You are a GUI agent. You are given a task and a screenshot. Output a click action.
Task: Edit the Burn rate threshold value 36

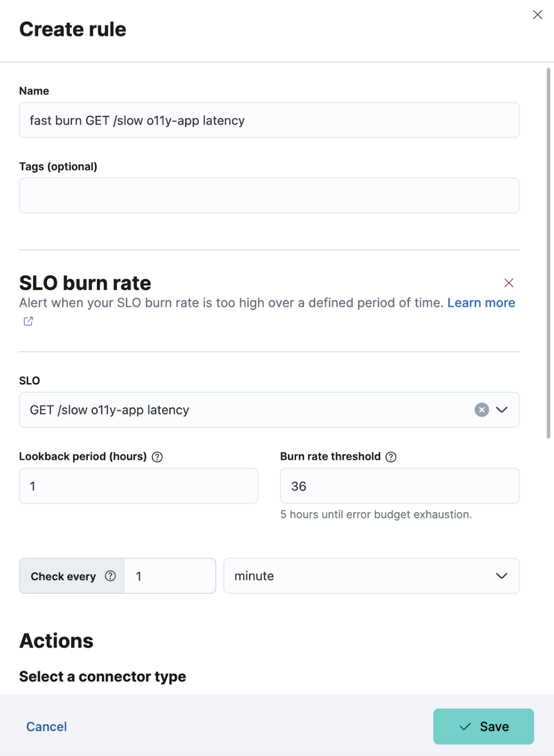pos(399,486)
